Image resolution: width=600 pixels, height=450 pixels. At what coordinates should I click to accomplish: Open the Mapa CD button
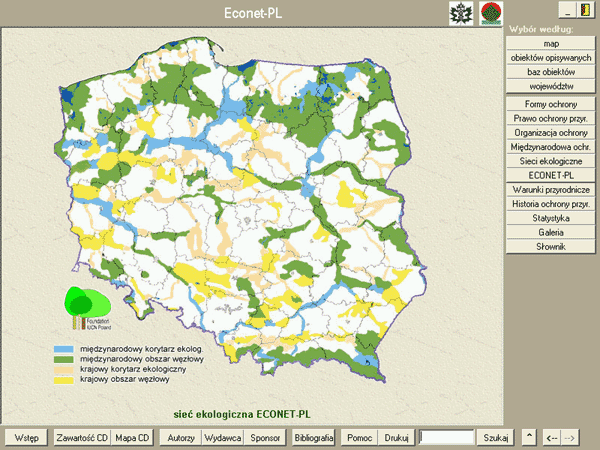coord(132,437)
